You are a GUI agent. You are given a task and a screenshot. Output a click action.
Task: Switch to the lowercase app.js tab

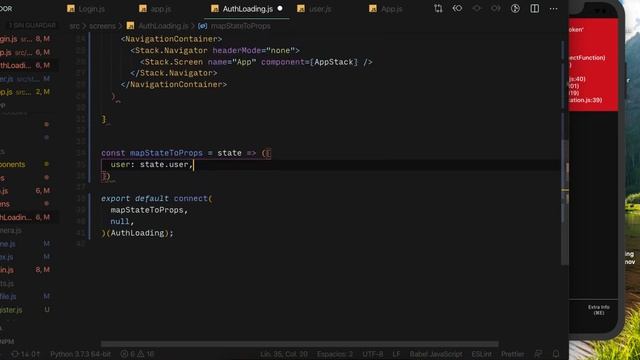tap(155, 9)
